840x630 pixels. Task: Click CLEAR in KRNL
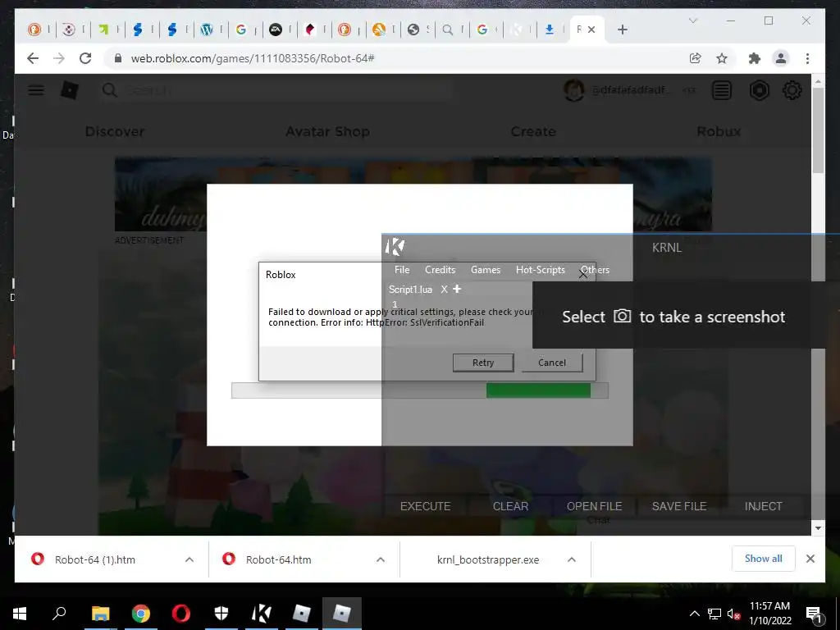tap(510, 506)
